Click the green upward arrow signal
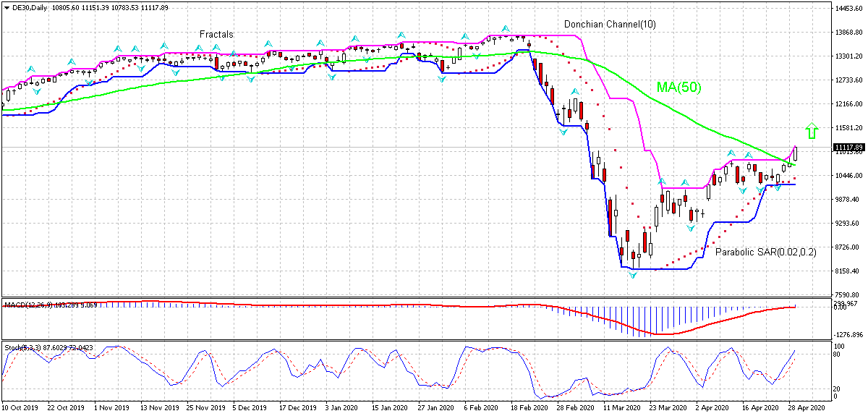This screenshot has width=868, height=416. pos(812,130)
